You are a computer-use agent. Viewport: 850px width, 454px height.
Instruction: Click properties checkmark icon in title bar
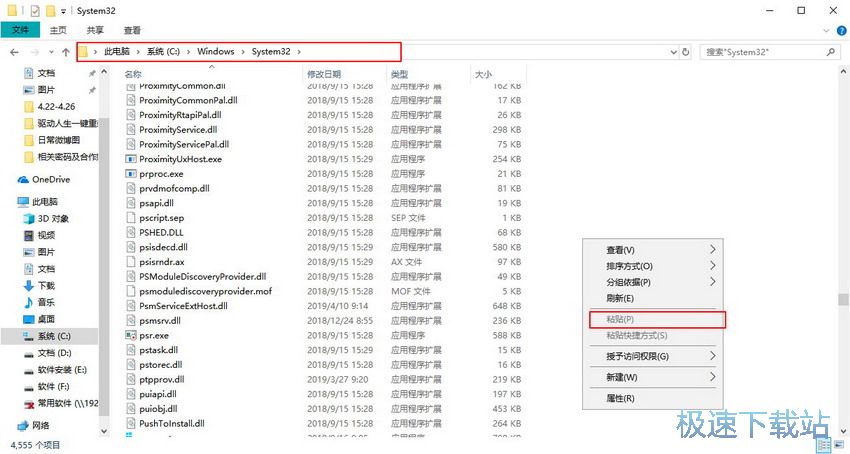pos(35,10)
